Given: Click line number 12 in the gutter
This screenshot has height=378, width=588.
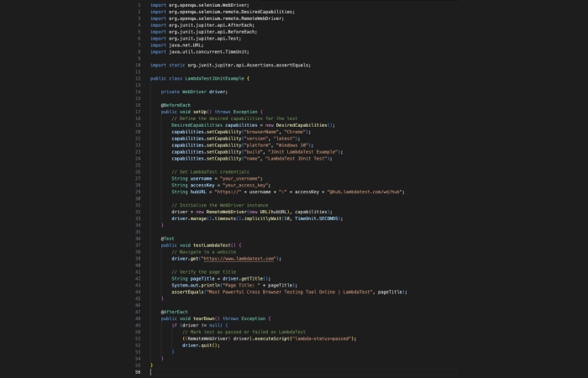Looking at the screenshot, I should click(x=138, y=78).
